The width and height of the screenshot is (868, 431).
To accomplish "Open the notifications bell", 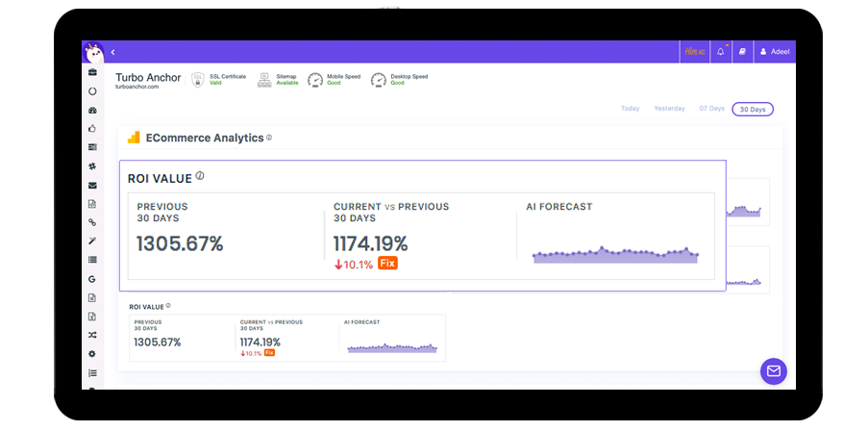I will tap(720, 52).
